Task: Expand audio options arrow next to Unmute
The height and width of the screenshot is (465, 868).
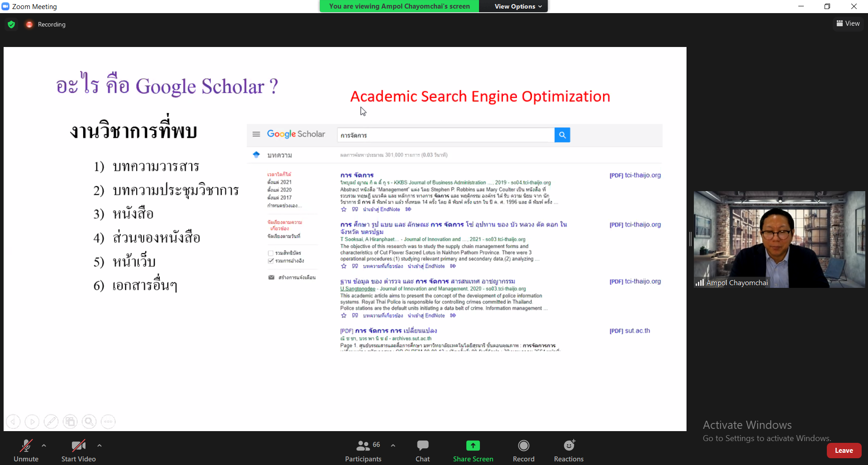Action: click(44, 446)
